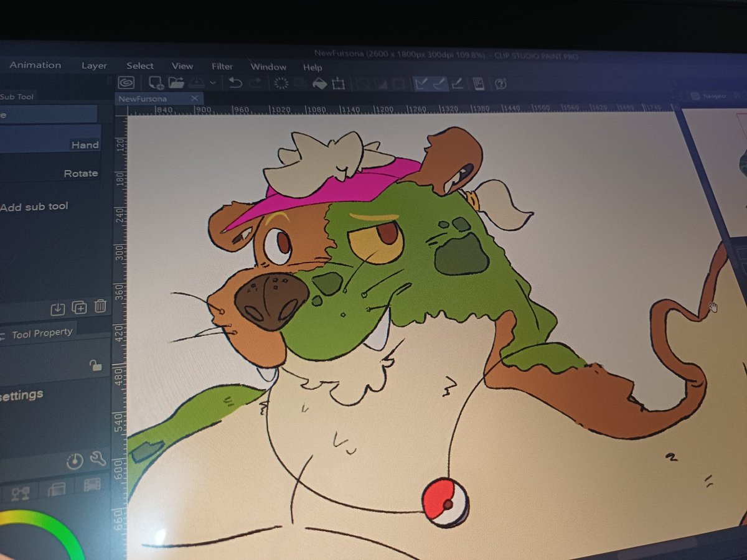Open the CLIP STUDIO launcher icon
The width and height of the screenshot is (747, 560).
coord(126,82)
